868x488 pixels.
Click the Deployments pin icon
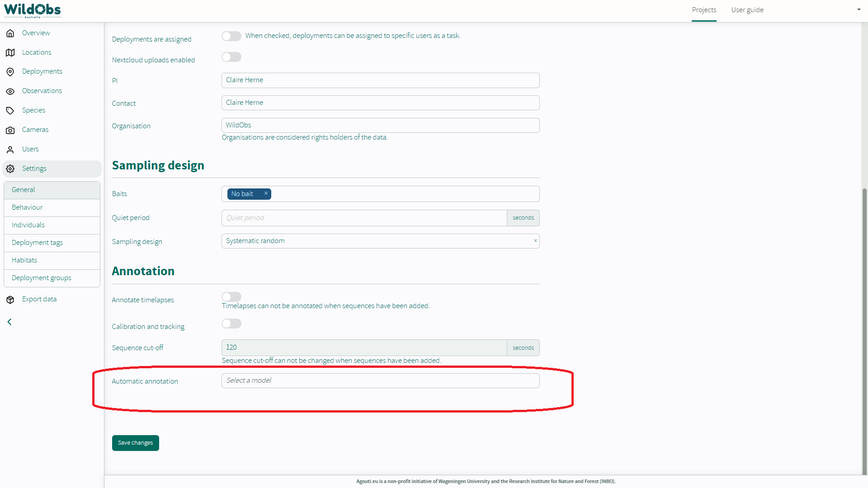tap(10, 72)
